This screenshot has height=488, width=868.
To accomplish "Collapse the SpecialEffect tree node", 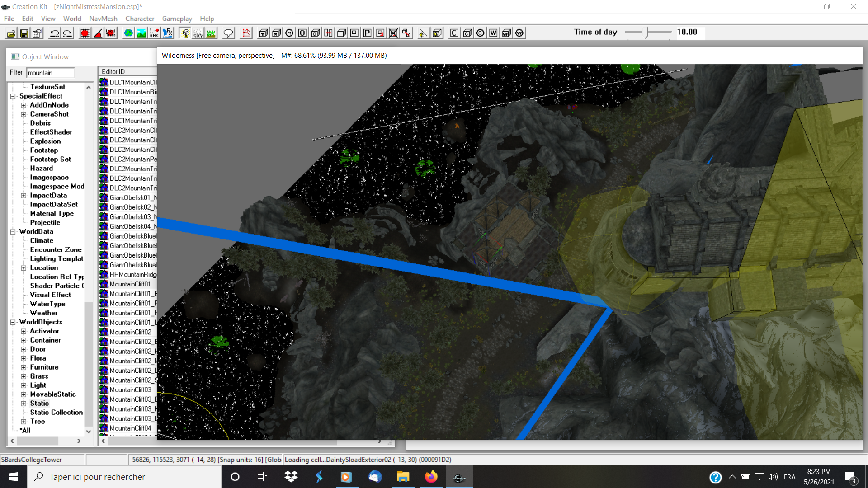I will click(13, 96).
